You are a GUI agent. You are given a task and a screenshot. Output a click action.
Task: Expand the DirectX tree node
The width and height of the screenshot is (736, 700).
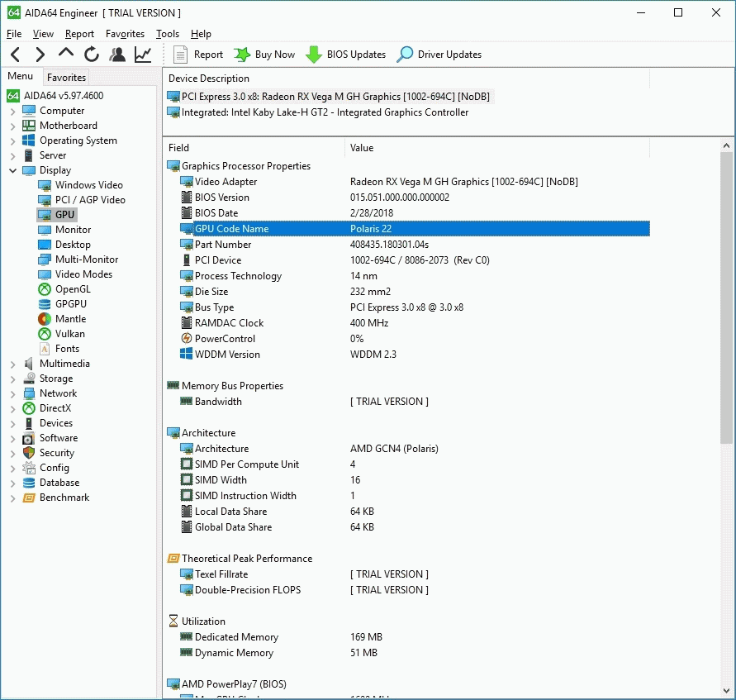12,409
